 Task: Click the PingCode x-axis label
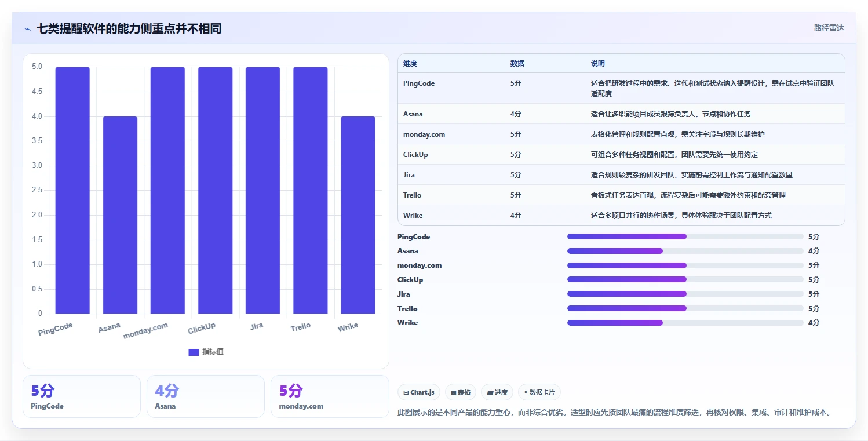tap(56, 329)
